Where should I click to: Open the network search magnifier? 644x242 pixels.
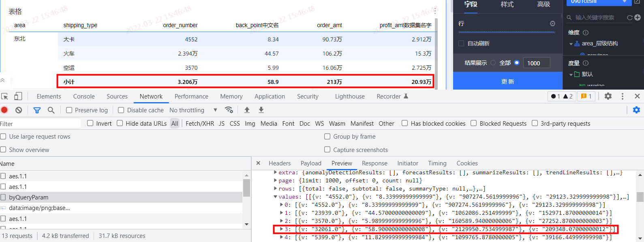pyautogui.click(x=51, y=110)
